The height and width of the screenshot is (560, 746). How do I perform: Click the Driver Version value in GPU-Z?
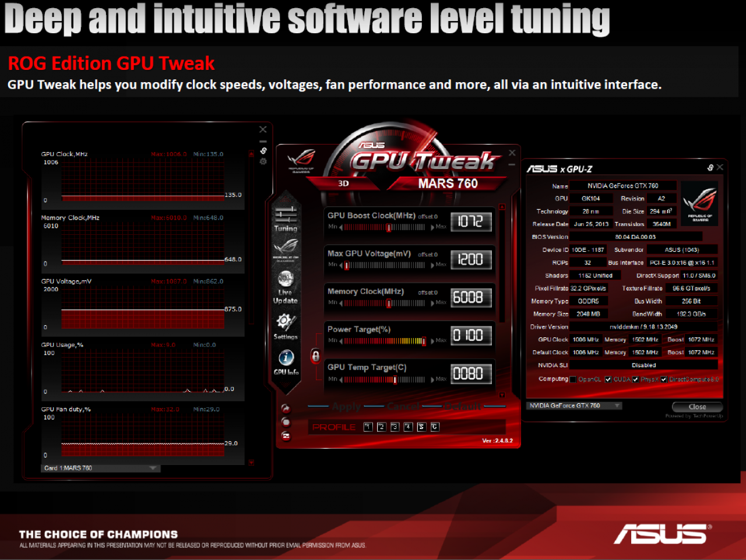pyautogui.click(x=643, y=327)
